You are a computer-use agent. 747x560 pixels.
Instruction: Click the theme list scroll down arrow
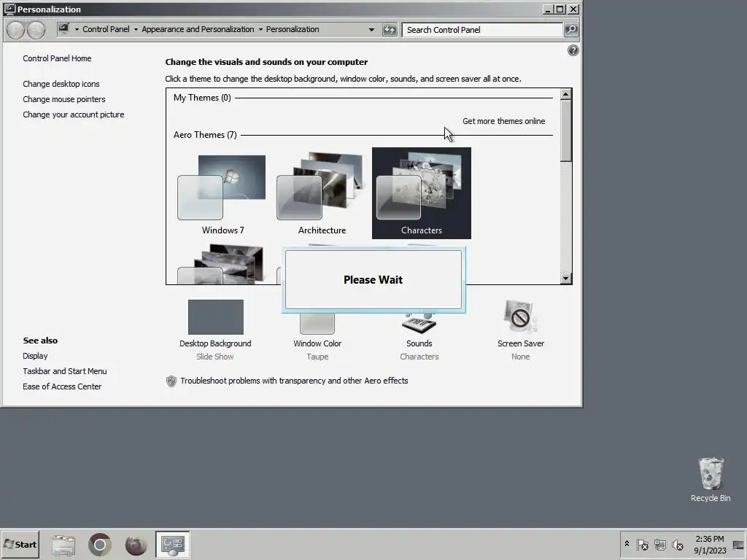tap(566, 279)
